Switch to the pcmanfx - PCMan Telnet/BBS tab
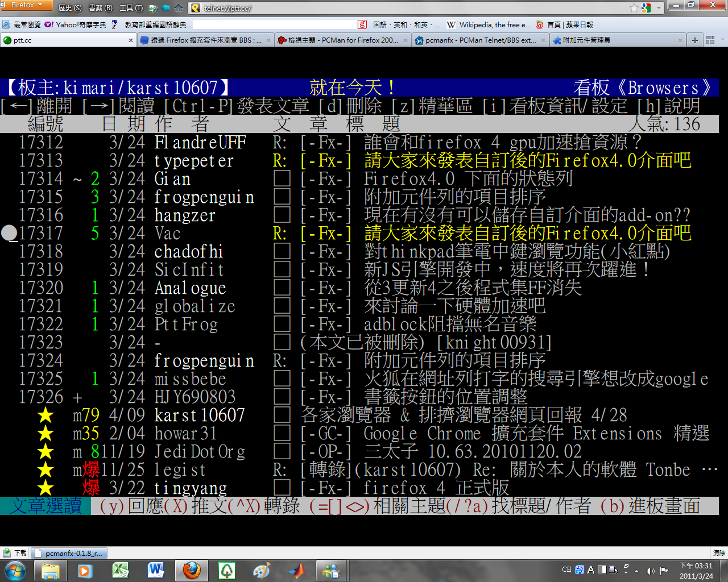 click(481, 40)
